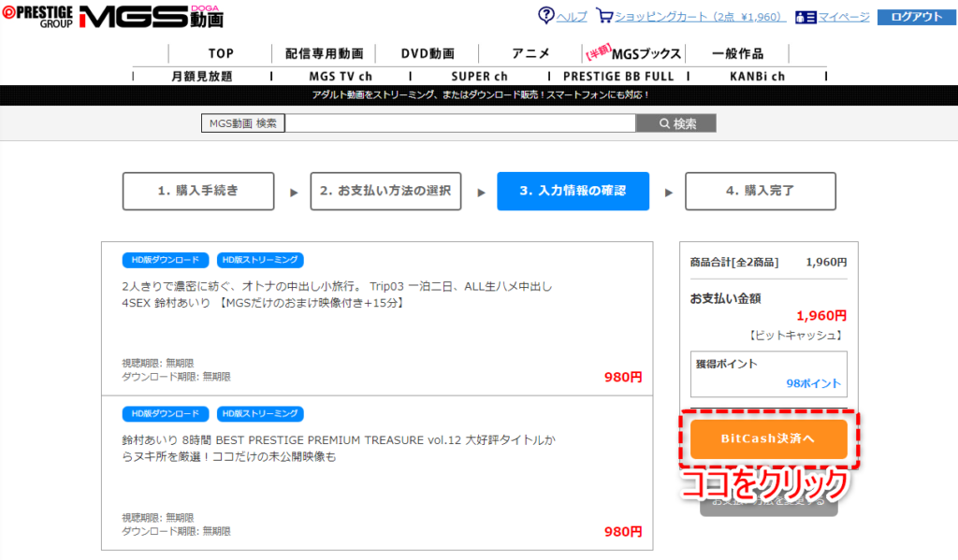The image size is (958, 560).
Task: Click the search text input field
Action: [460, 123]
